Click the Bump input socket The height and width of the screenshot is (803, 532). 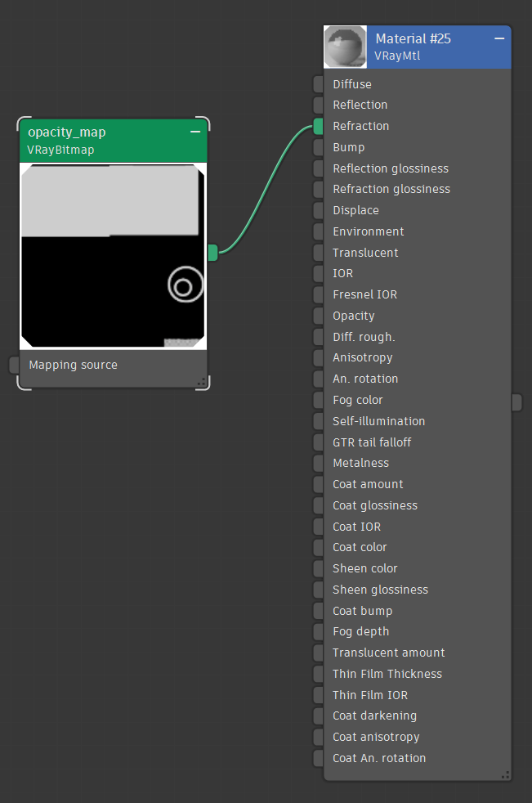point(318,147)
